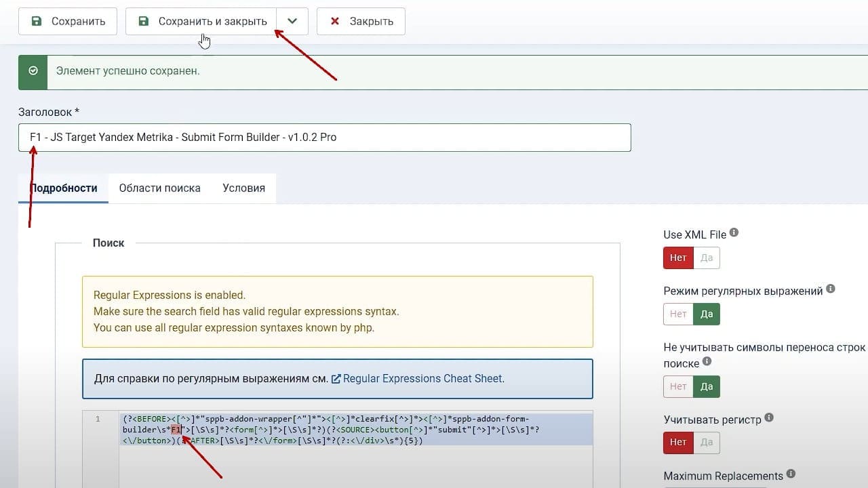Click the green success checkmark icon
The width and height of the screenshot is (868, 488).
33,70
